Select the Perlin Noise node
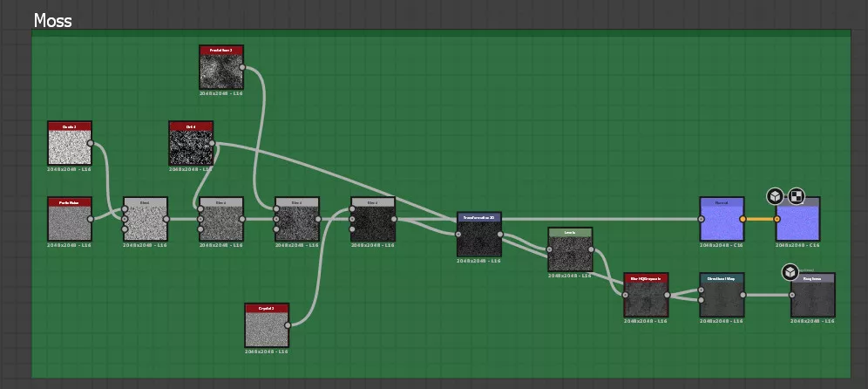Viewport: 868px width, 389px height. click(70, 219)
